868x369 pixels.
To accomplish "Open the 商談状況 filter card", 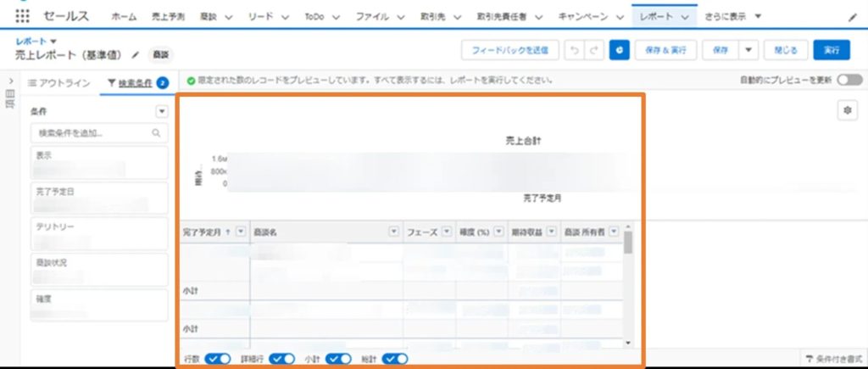I will coord(99,269).
